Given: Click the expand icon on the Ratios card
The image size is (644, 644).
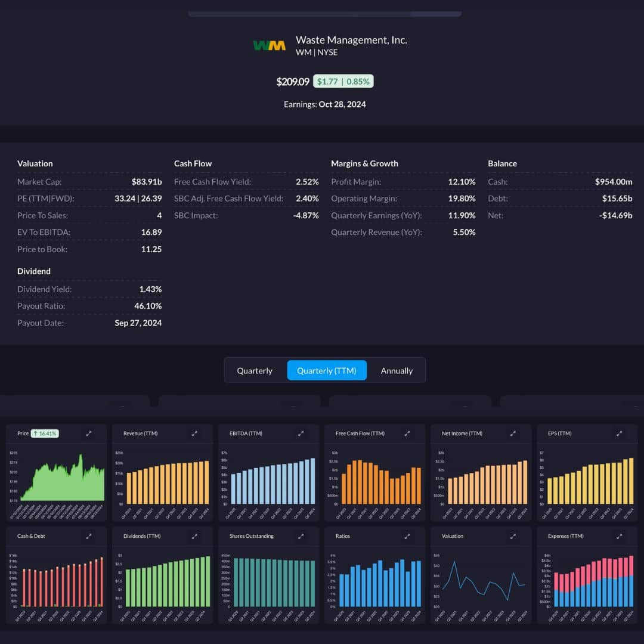Looking at the screenshot, I should click(407, 536).
